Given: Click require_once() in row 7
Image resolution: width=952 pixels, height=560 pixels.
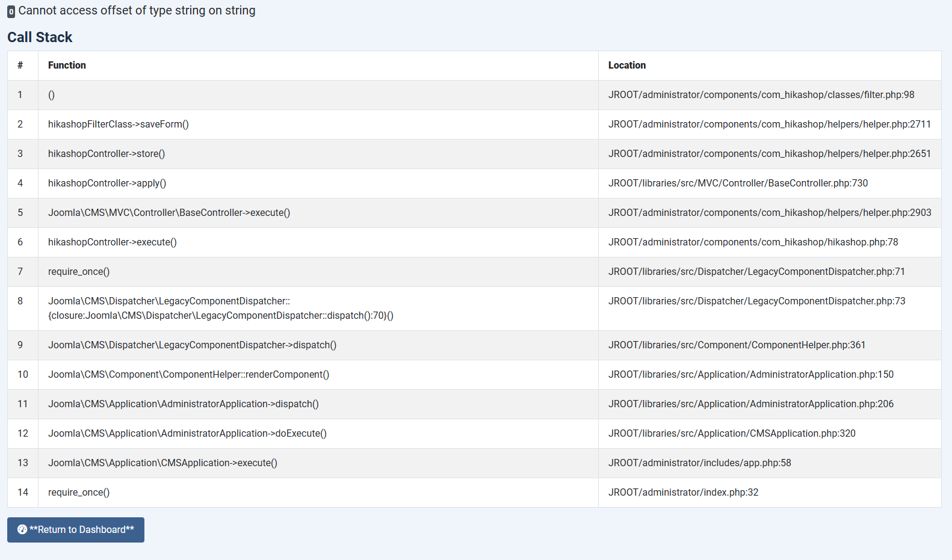Looking at the screenshot, I should [x=79, y=272].
